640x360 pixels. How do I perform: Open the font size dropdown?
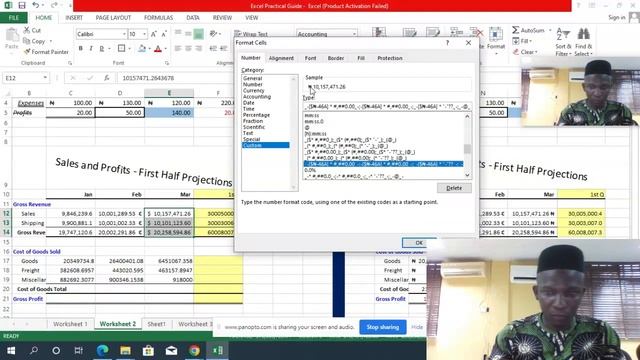pyautogui.click(x=144, y=34)
